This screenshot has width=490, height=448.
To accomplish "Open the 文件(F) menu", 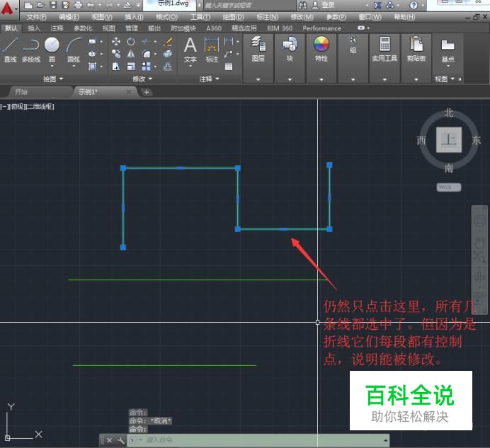I will click(x=36, y=17).
